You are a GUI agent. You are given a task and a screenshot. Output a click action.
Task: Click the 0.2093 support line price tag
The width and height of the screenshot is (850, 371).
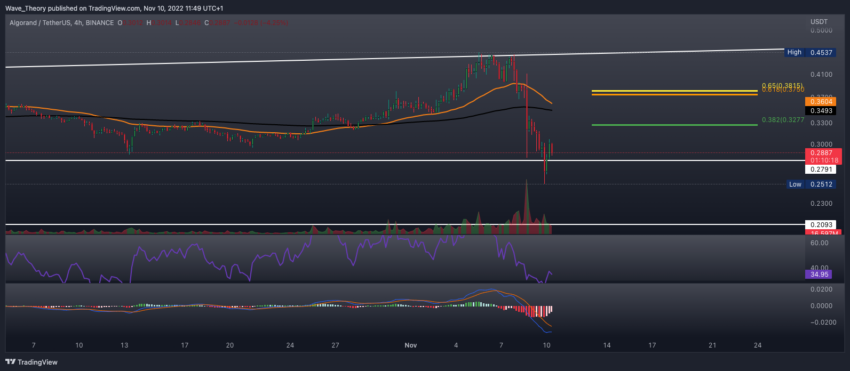point(820,225)
